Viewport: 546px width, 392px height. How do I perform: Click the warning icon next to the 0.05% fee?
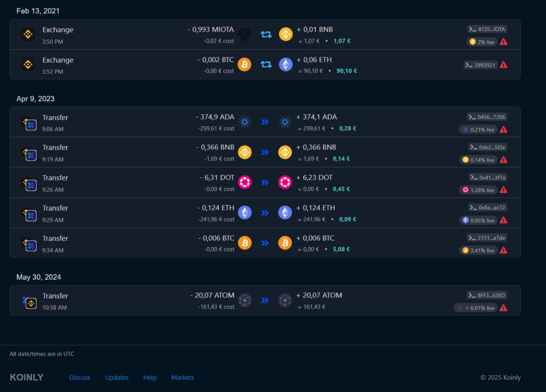coord(503,221)
